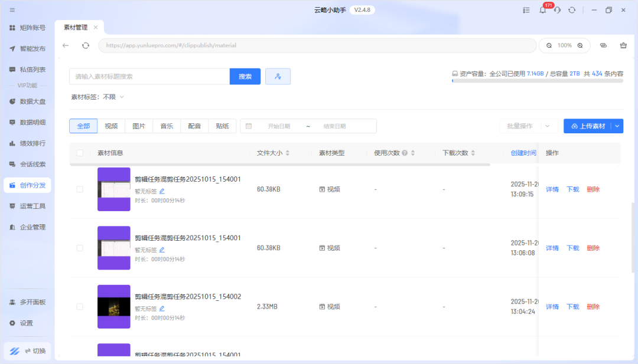Go back with the left arrow
This screenshot has width=638, height=364.
tap(66, 45)
